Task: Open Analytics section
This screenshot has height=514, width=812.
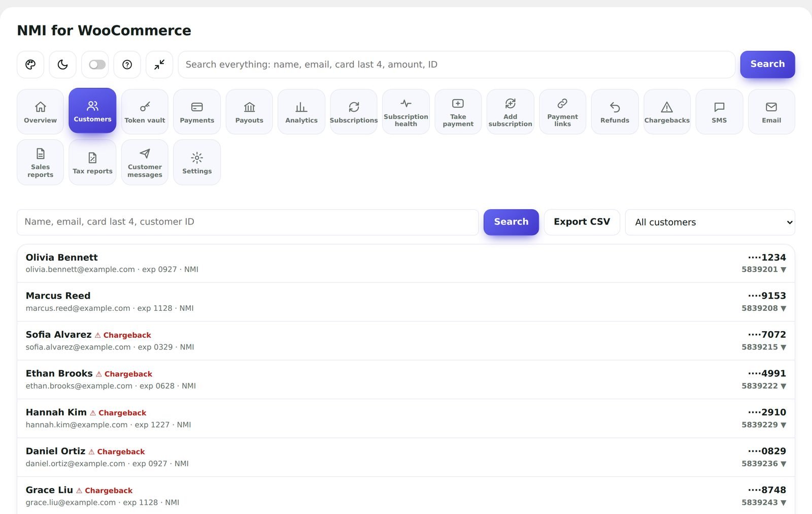Action: 301,112
